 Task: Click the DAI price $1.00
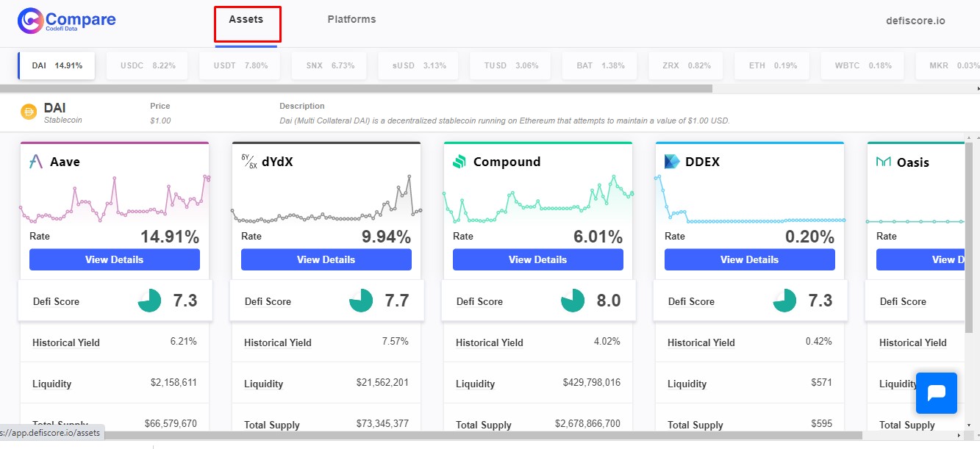click(x=160, y=121)
